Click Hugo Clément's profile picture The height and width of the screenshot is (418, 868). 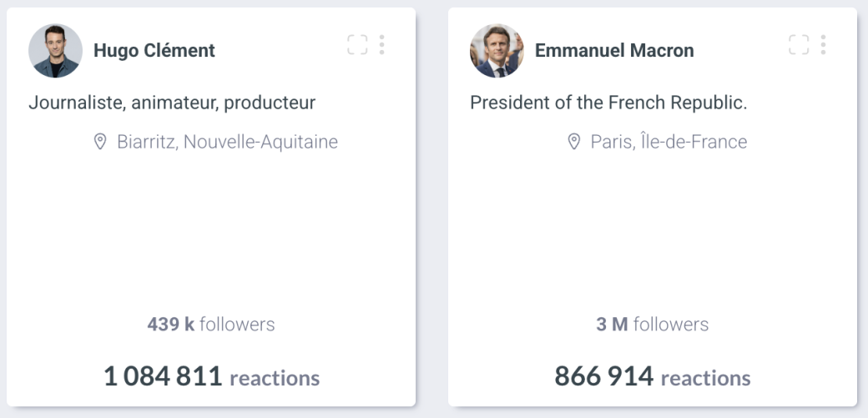point(55,51)
